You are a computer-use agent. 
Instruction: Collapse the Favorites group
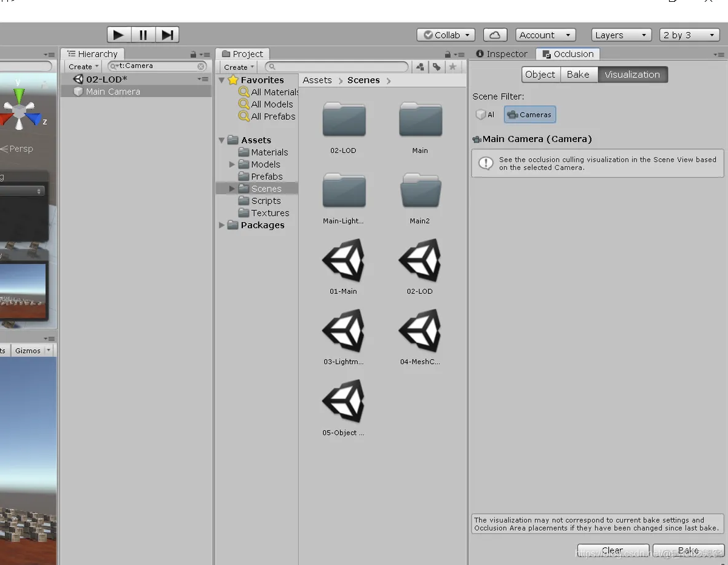pyautogui.click(x=221, y=80)
